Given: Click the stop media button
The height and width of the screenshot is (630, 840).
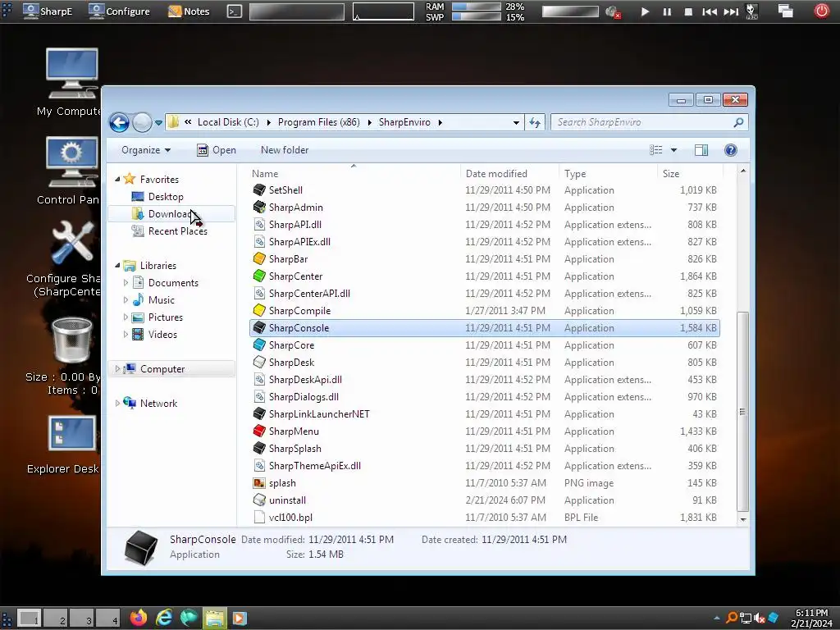Looking at the screenshot, I should point(688,11).
